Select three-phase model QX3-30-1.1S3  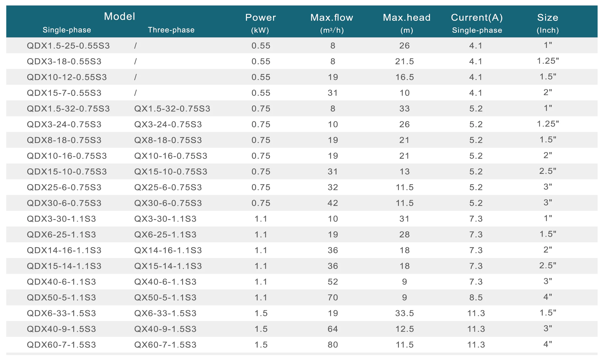(165, 219)
